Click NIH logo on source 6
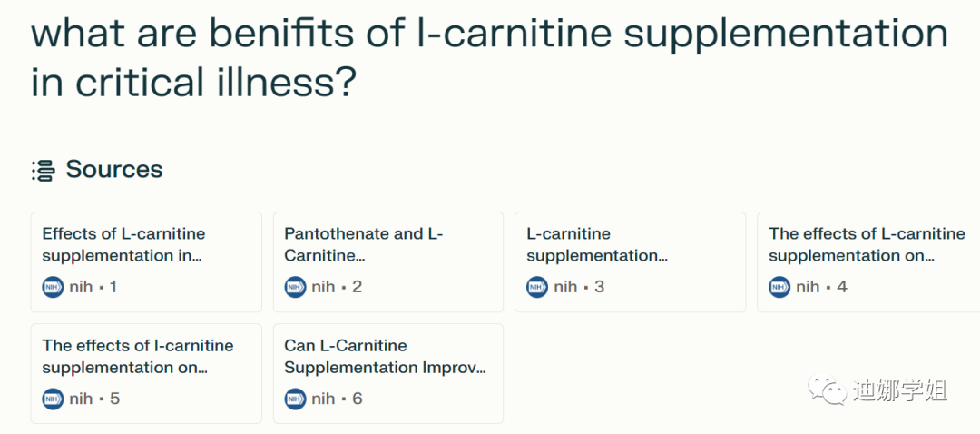This screenshot has height=434, width=980. (296, 399)
